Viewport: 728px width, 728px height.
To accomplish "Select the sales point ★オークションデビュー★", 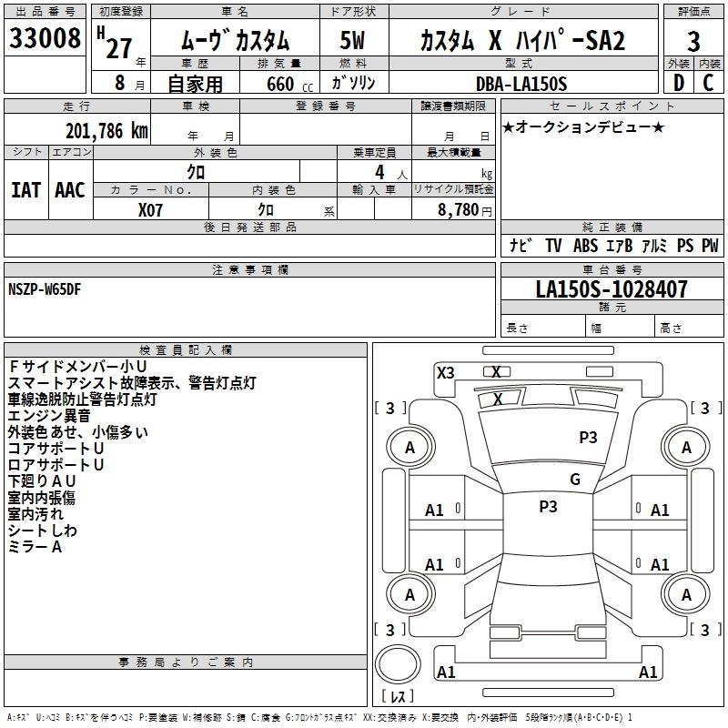I will point(583,126).
